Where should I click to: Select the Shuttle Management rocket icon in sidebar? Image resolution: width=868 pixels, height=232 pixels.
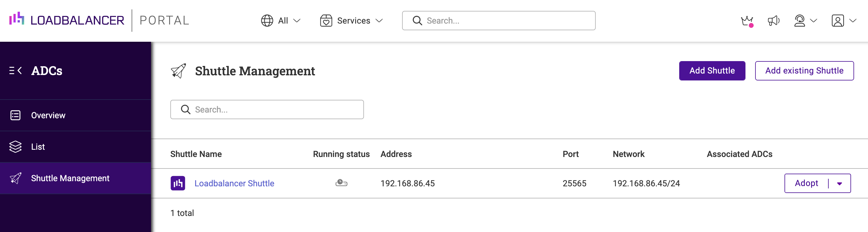tap(15, 178)
